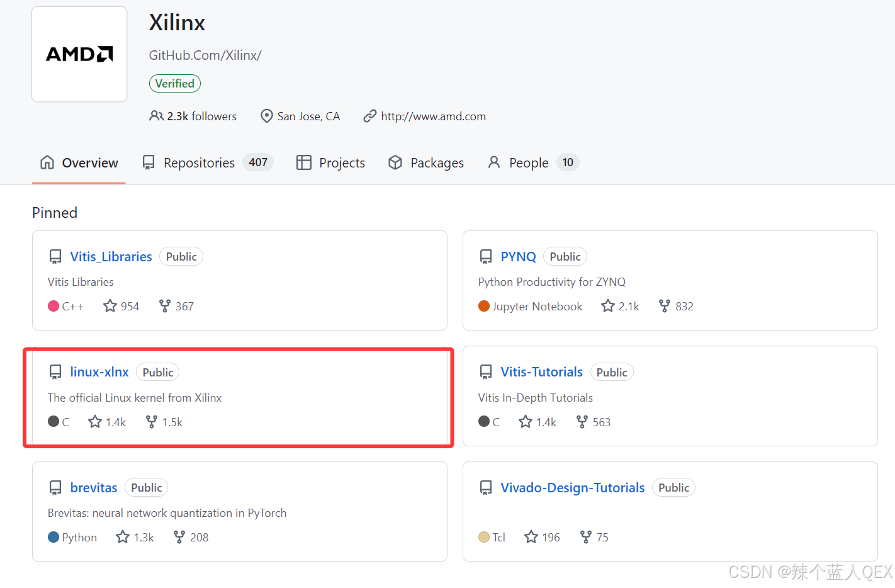Click the repo icon beside PYNQ
895x588 pixels.
pyautogui.click(x=486, y=257)
